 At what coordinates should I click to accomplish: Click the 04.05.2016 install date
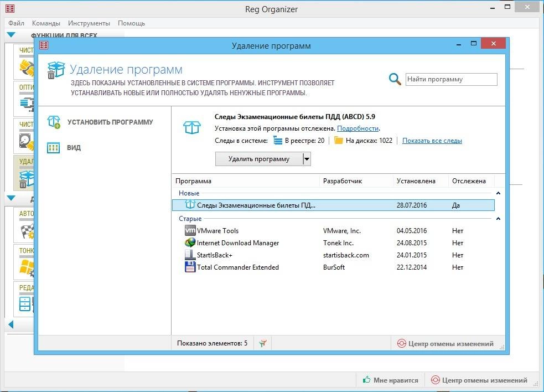412,230
